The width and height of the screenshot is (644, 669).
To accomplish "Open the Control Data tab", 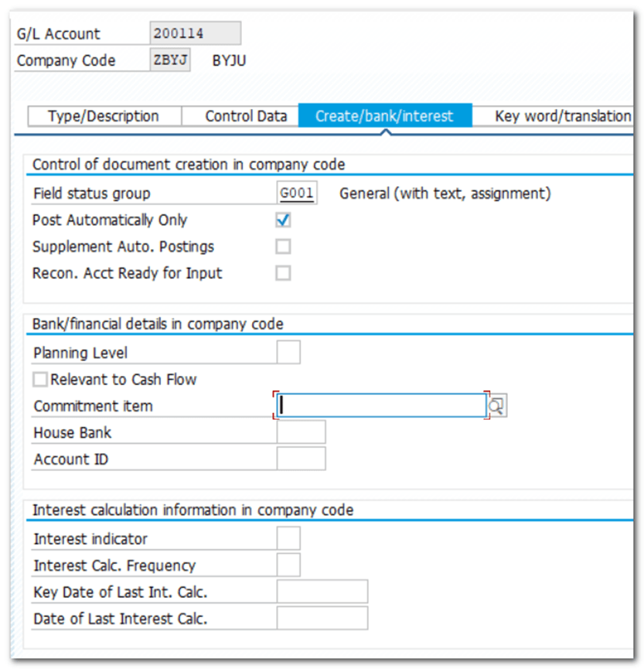I will click(x=245, y=116).
